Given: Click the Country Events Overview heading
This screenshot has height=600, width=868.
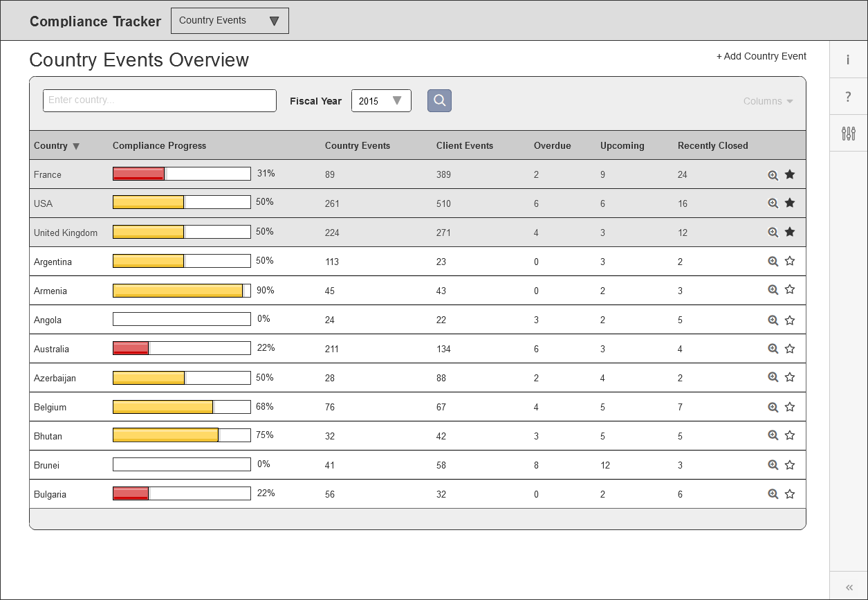Looking at the screenshot, I should (x=139, y=60).
